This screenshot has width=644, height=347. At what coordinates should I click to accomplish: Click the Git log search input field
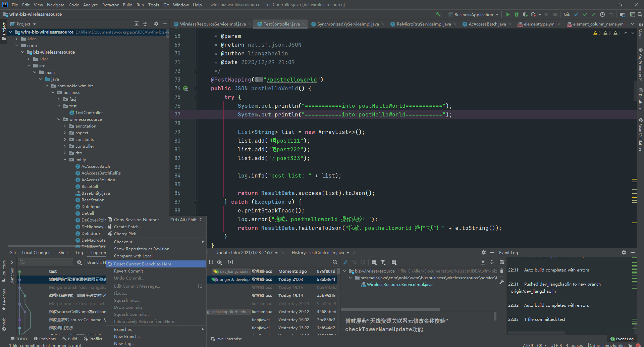click(46, 262)
